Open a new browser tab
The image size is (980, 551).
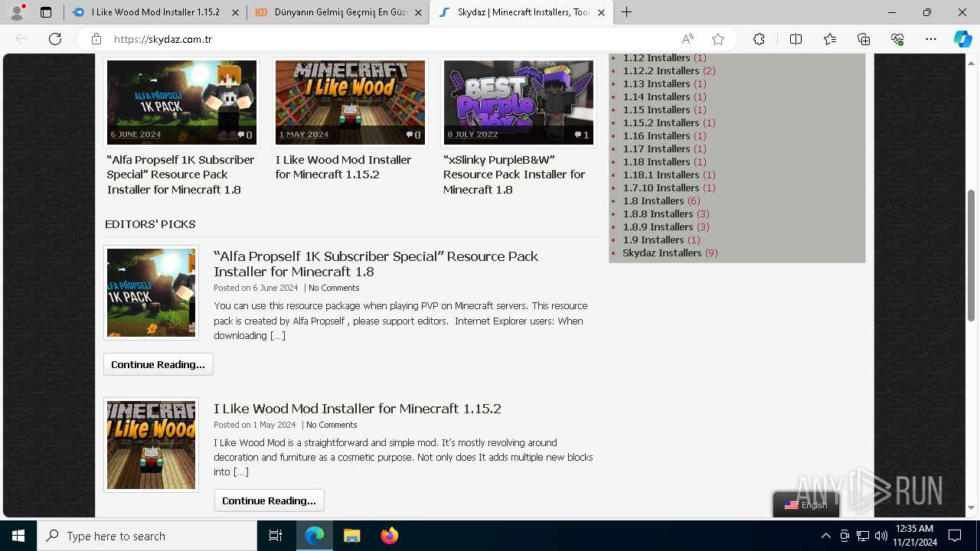click(x=627, y=12)
